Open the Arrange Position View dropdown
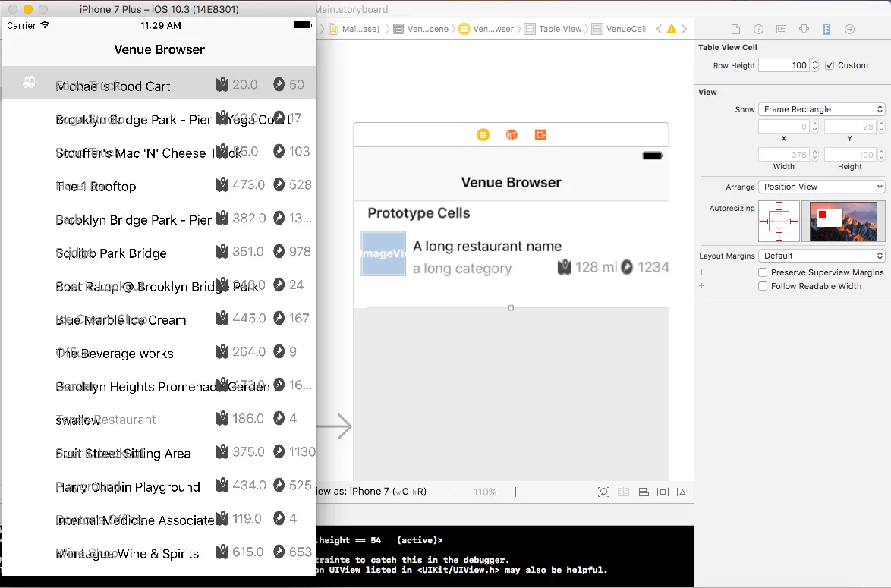Screen dimensions: 891x588 coord(822,187)
